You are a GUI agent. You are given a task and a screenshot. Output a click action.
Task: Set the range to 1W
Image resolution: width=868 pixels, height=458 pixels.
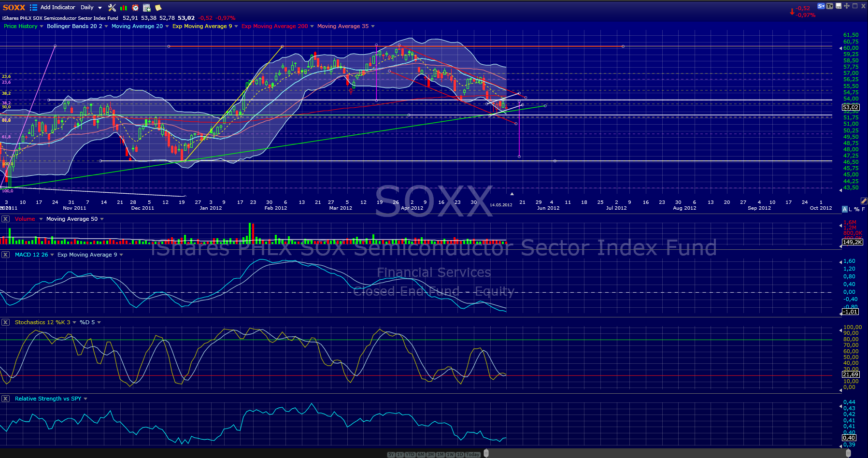click(451, 454)
